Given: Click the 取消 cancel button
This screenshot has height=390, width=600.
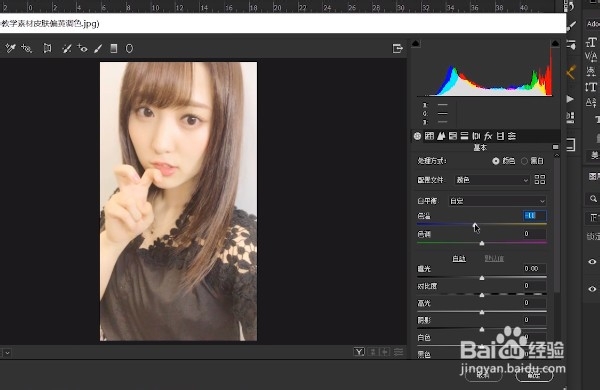Looking at the screenshot, I should click(484, 375).
